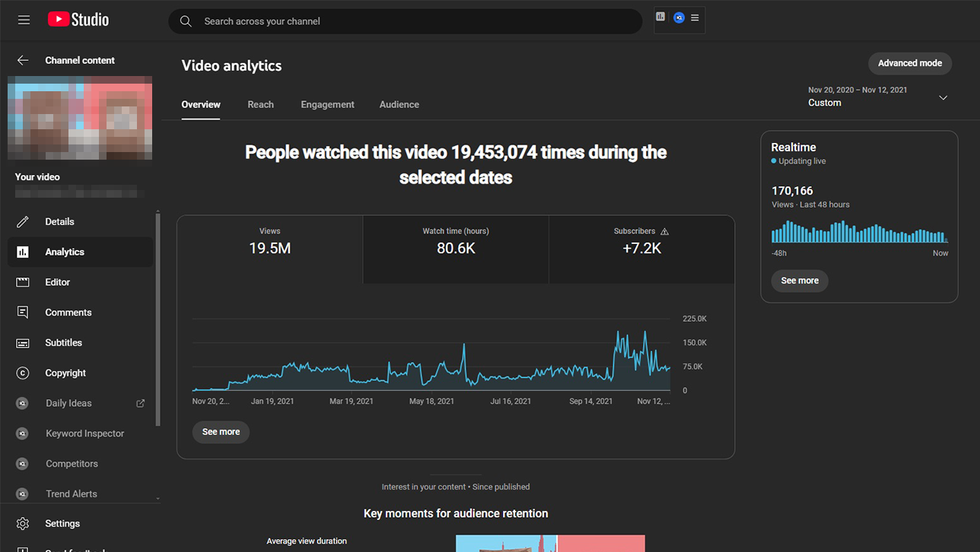Click the warning triangle next to Subscribers
Viewport: 980px width, 552px height.
[x=664, y=231]
